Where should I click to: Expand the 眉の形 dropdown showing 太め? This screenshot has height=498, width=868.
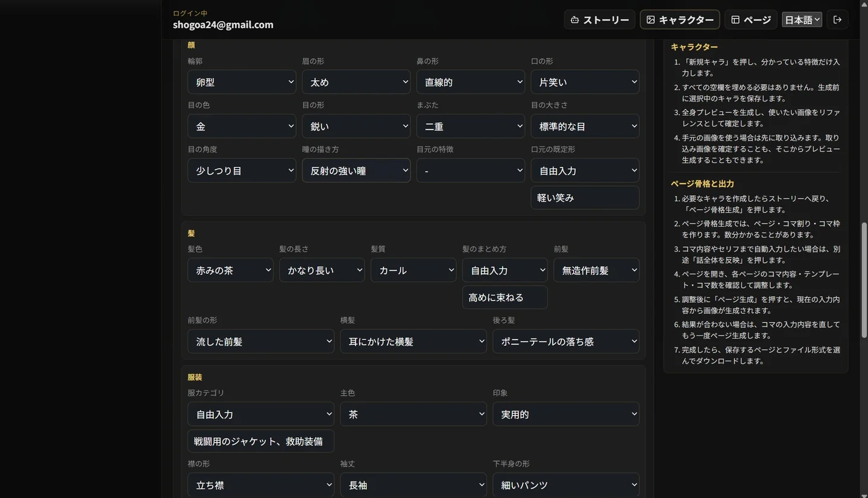(x=356, y=82)
